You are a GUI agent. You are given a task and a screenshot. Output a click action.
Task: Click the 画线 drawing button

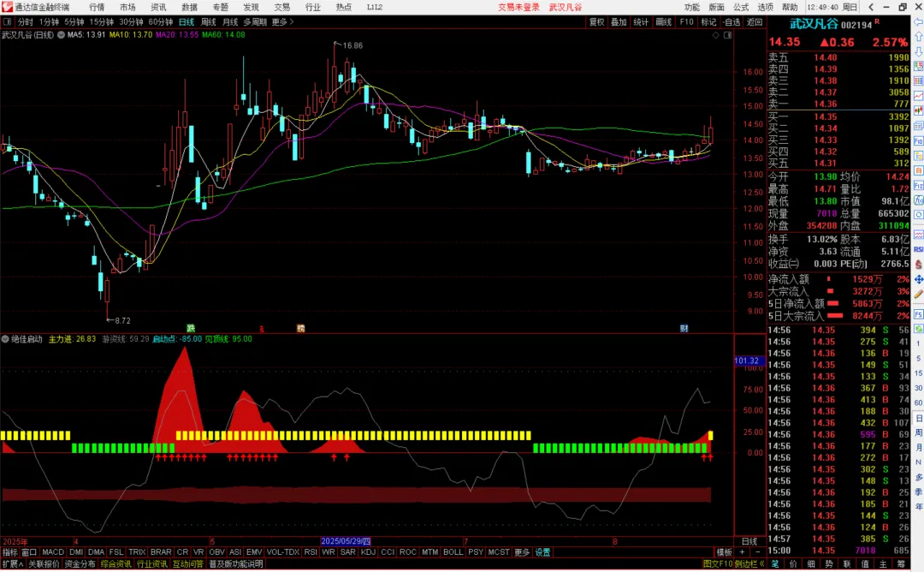tap(664, 21)
